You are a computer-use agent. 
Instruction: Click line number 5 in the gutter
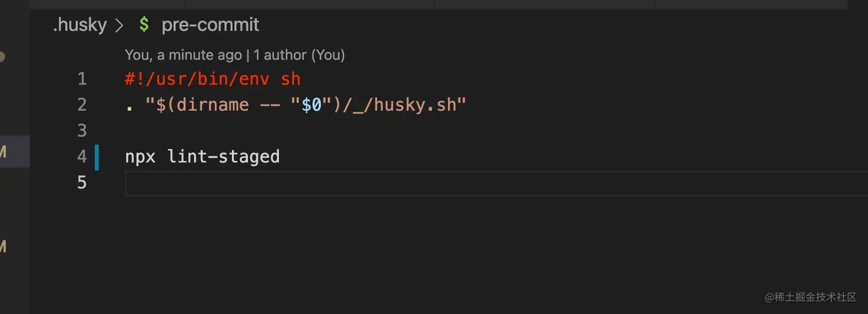pyautogui.click(x=82, y=183)
